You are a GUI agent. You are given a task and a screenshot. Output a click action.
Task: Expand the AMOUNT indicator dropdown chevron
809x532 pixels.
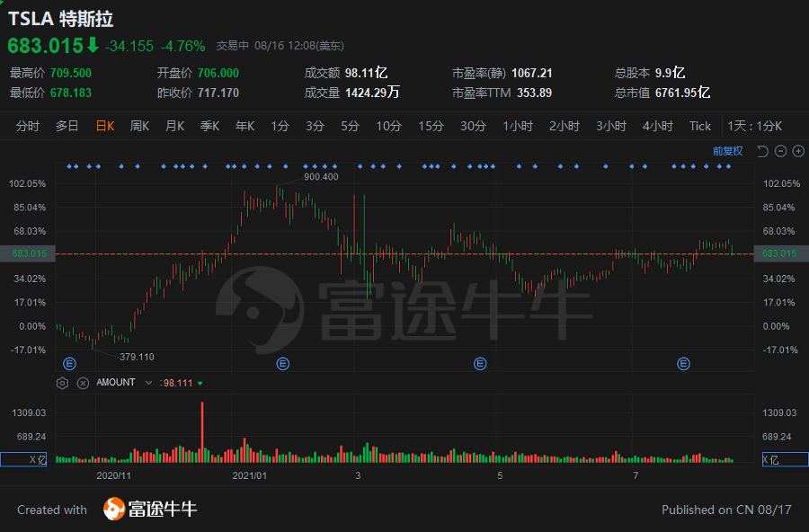click(x=148, y=383)
